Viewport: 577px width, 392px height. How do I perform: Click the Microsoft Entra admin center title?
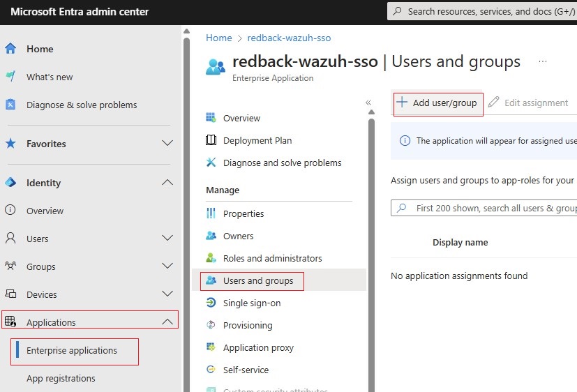(x=80, y=12)
